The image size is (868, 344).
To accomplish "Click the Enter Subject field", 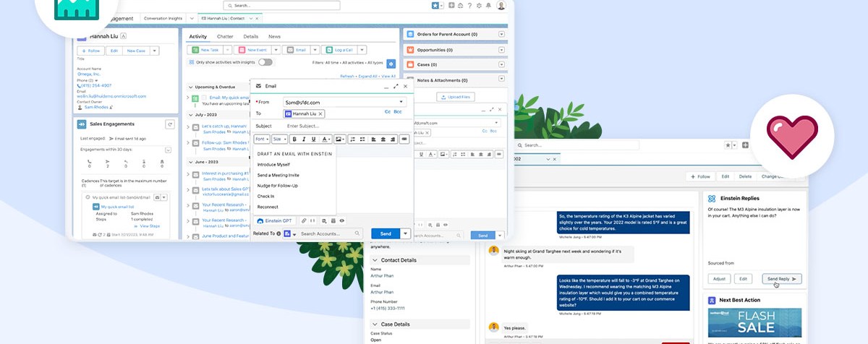I will [347, 126].
